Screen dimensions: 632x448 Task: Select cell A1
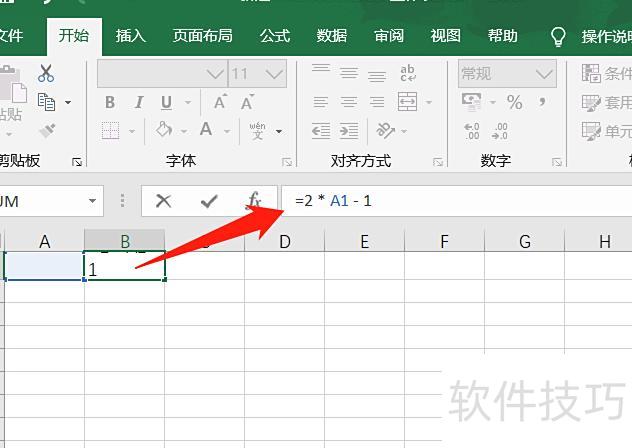tap(44, 265)
